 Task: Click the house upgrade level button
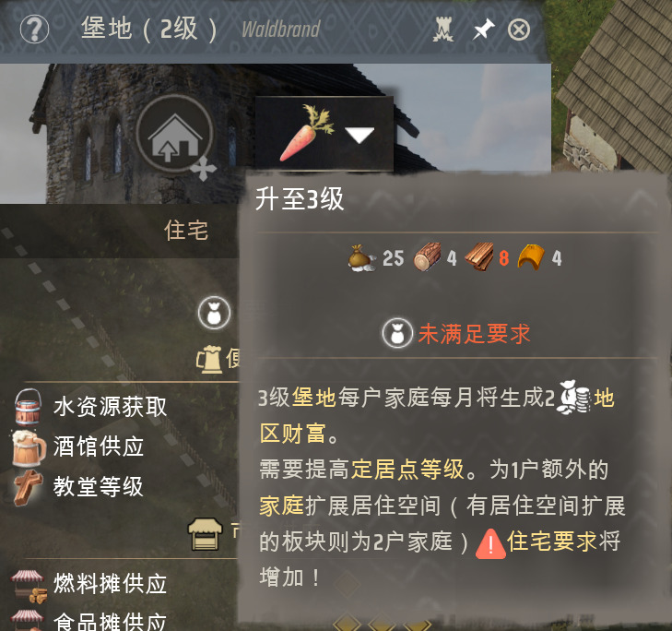tap(174, 134)
